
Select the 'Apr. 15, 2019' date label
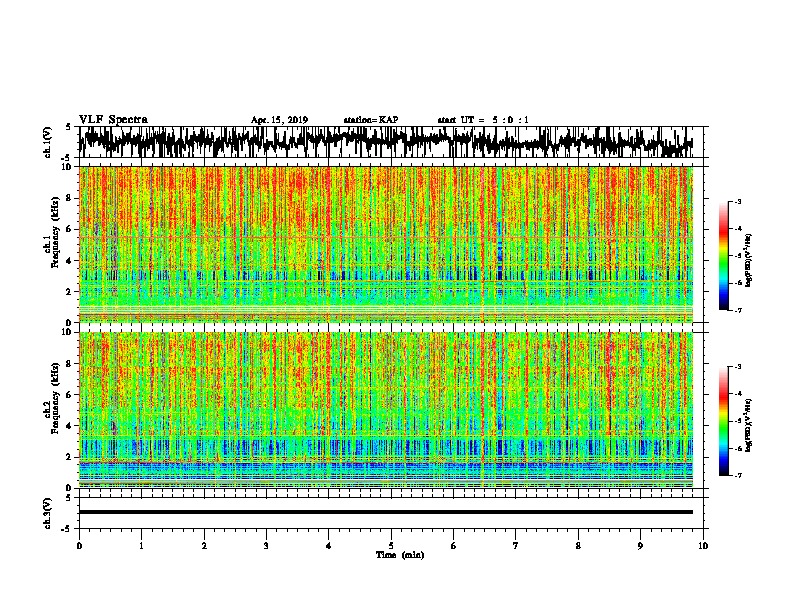tap(279, 120)
